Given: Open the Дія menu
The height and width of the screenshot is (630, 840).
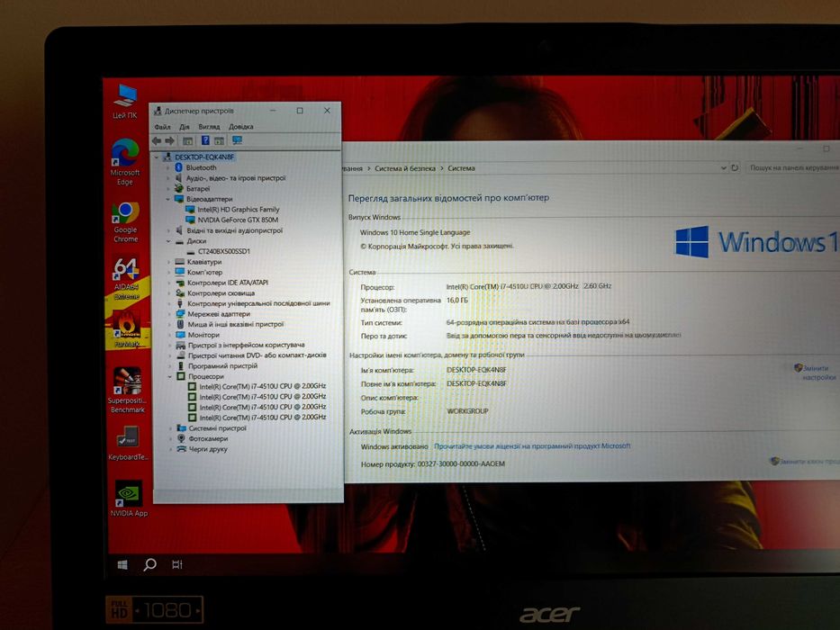Looking at the screenshot, I should pyautogui.click(x=185, y=127).
